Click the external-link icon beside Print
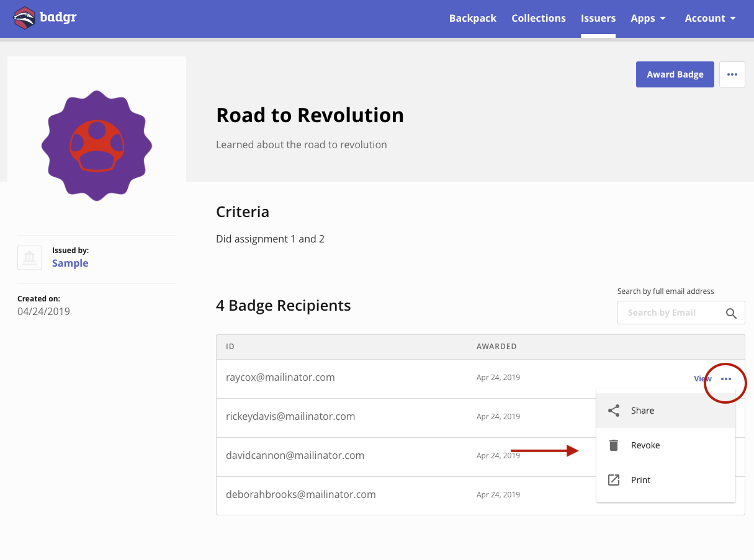Screen dimensions: 754x560 coord(614,480)
